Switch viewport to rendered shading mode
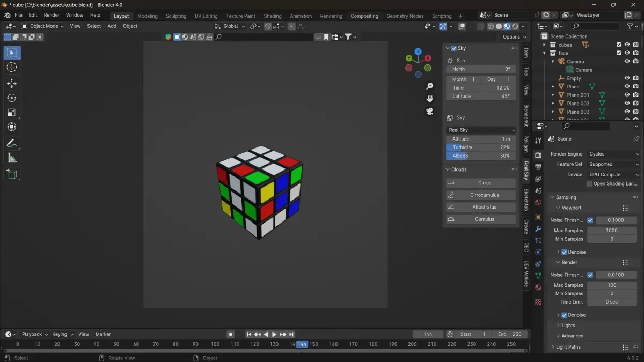The image size is (644, 362). [515, 26]
